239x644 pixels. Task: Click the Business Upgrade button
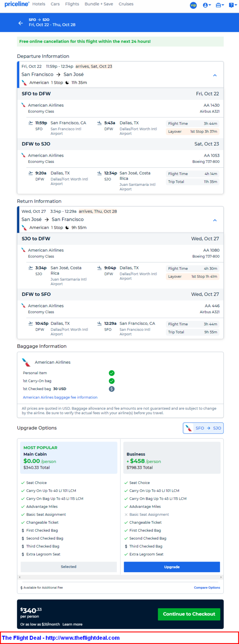[x=172, y=567]
